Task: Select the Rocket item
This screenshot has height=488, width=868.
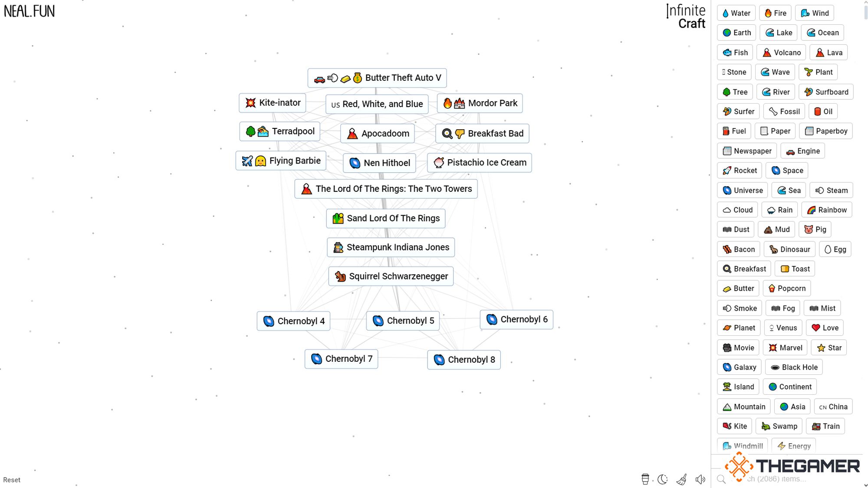Action: point(740,170)
